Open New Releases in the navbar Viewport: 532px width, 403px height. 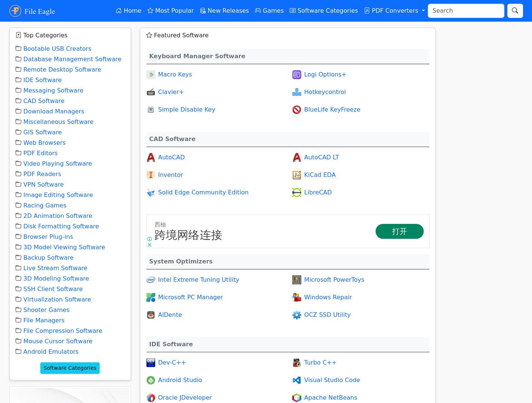coord(224,11)
